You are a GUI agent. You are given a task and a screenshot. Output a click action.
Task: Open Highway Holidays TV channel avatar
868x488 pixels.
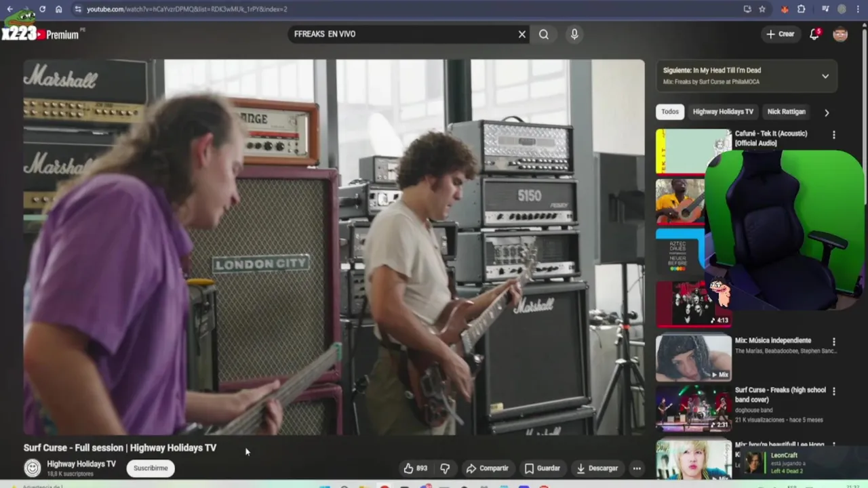pyautogui.click(x=32, y=468)
